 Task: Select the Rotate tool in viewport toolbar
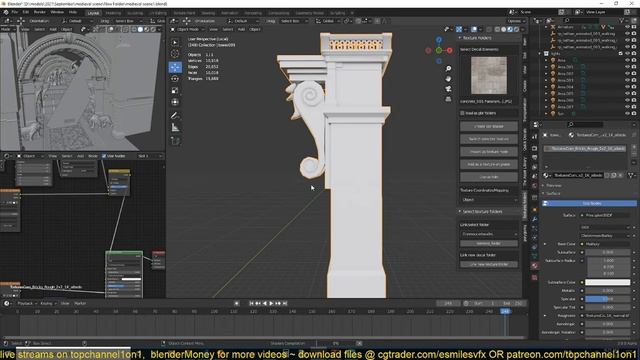[x=175, y=78]
